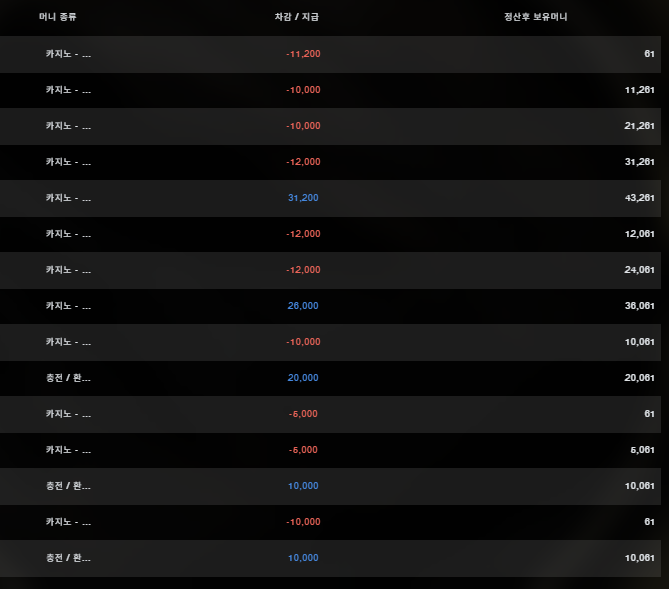This screenshot has height=589, width=669.
Task: Click the blue 26,000 payout amount
Action: [x=303, y=306]
